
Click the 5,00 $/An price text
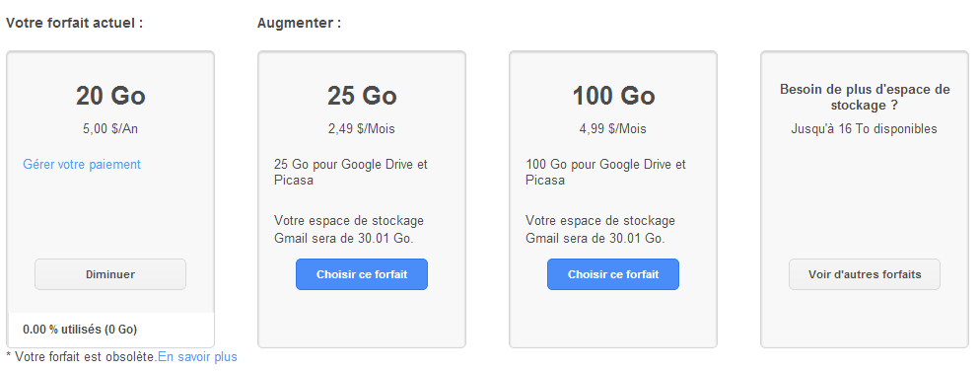[x=110, y=129]
